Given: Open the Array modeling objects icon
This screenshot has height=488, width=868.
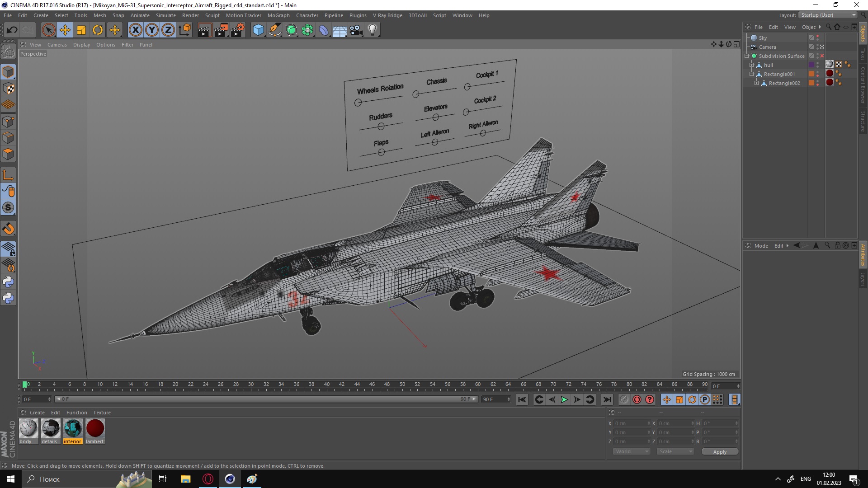Looking at the screenshot, I should coord(307,30).
